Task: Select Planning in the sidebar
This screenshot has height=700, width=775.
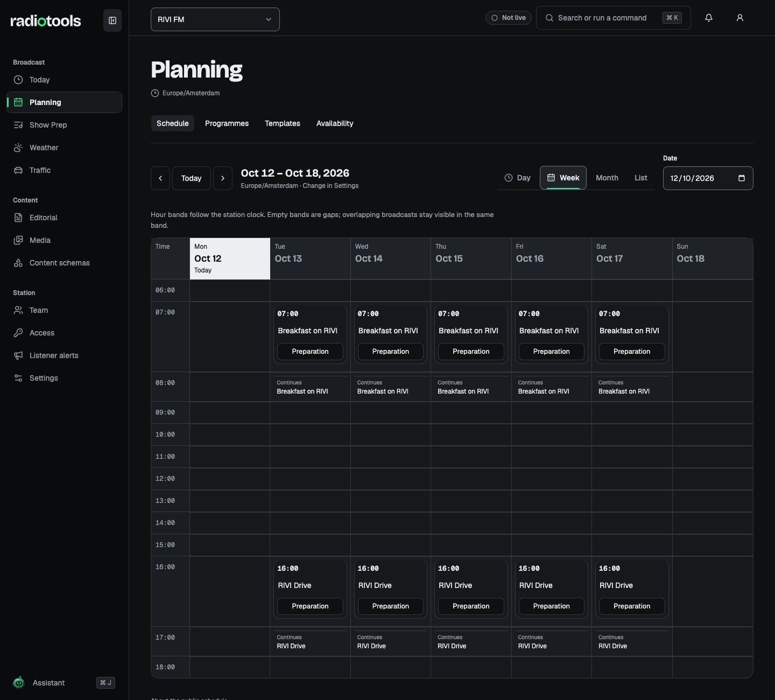Action: (64, 102)
